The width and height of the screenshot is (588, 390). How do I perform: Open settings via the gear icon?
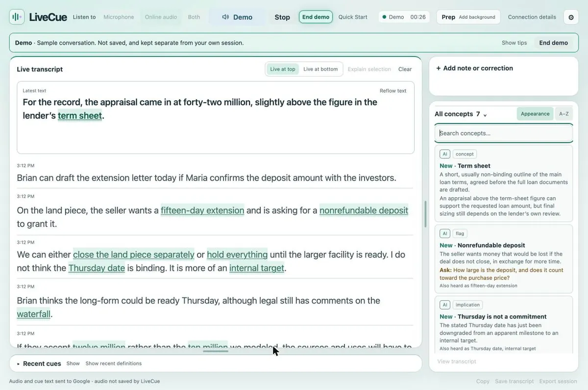point(571,17)
